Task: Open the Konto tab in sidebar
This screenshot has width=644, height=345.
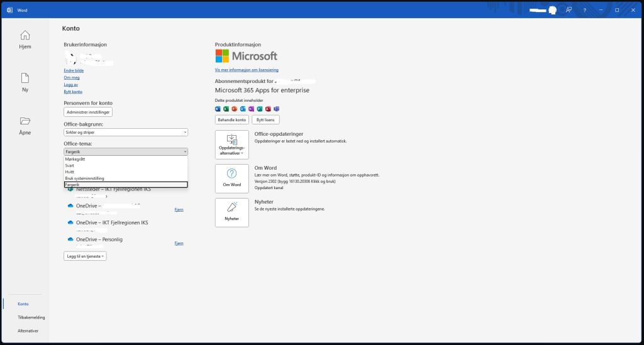Action: tap(23, 304)
